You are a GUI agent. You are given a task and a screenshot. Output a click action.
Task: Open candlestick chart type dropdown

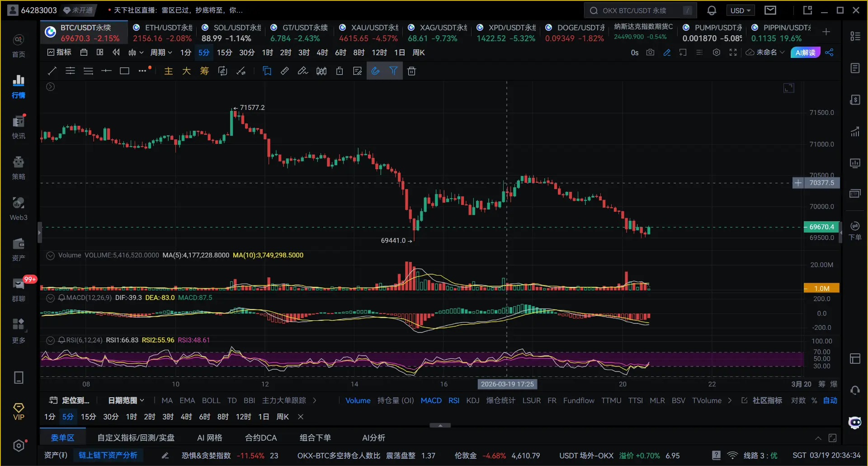136,52
